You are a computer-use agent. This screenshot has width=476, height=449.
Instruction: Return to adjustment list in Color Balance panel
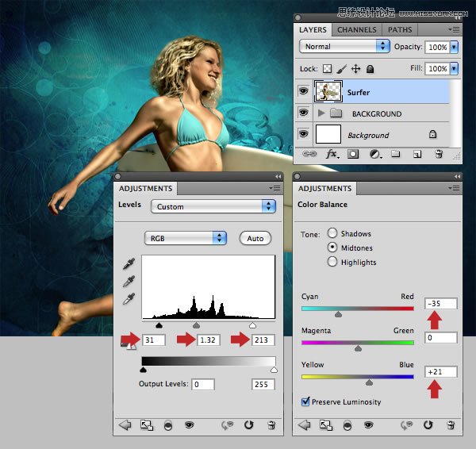click(x=304, y=425)
